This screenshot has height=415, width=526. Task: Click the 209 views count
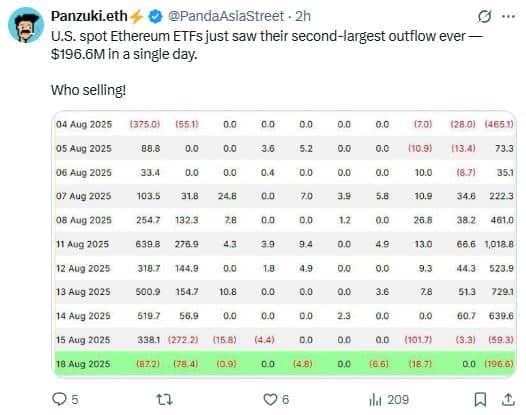[398, 400]
